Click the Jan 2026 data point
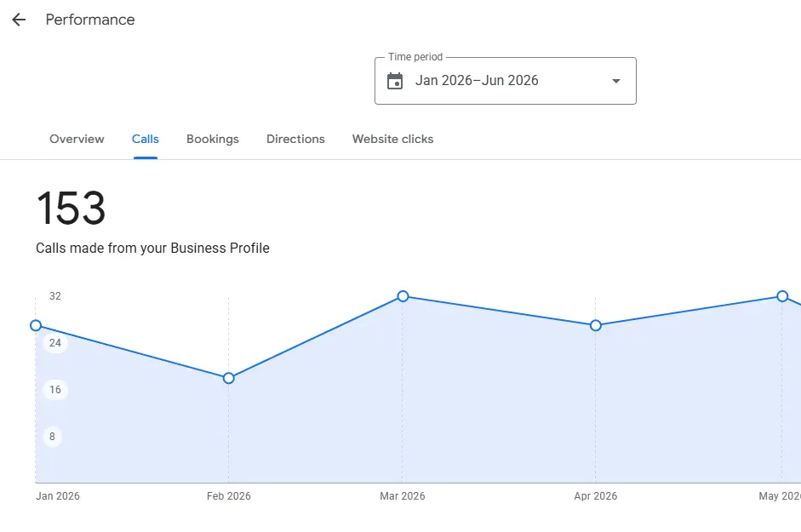 [36, 325]
